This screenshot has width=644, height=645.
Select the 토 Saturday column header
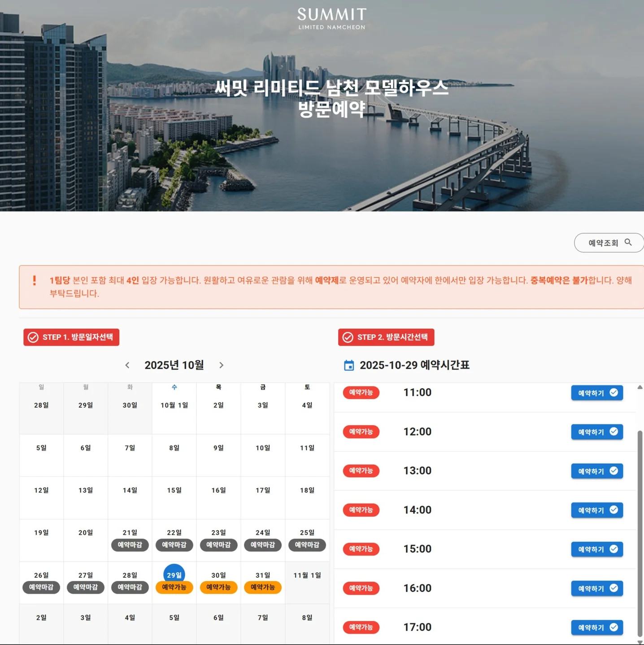307,387
